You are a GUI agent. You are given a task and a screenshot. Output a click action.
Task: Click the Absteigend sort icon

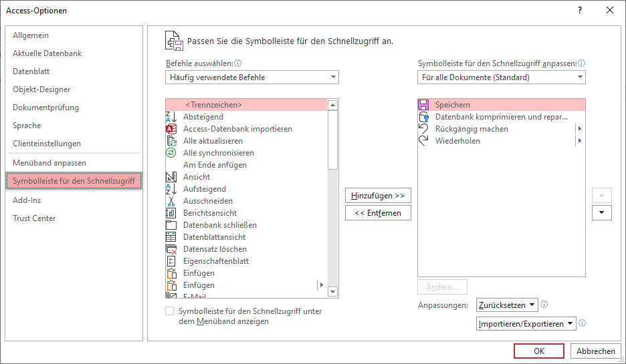pyautogui.click(x=171, y=117)
